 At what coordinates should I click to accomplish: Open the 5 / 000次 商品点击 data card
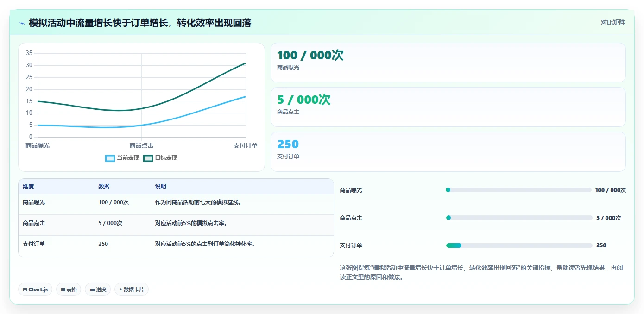[x=448, y=107]
